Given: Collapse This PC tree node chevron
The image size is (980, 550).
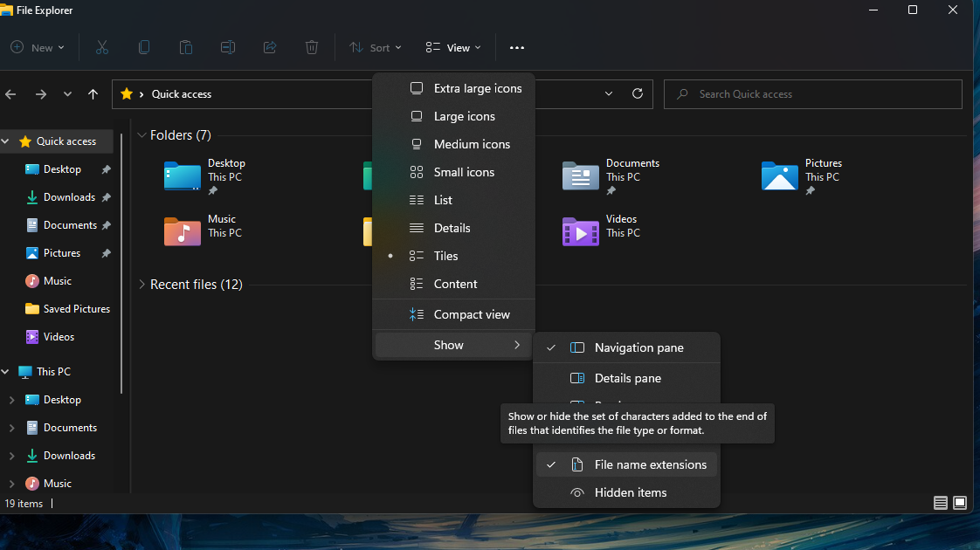Looking at the screenshot, I should coord(5,372).
